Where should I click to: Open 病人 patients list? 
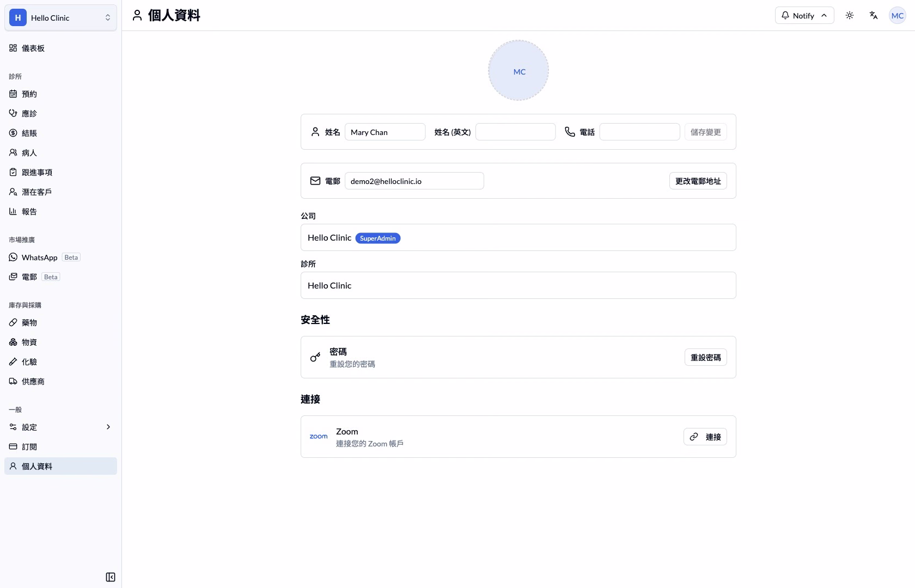coord(60,152)
